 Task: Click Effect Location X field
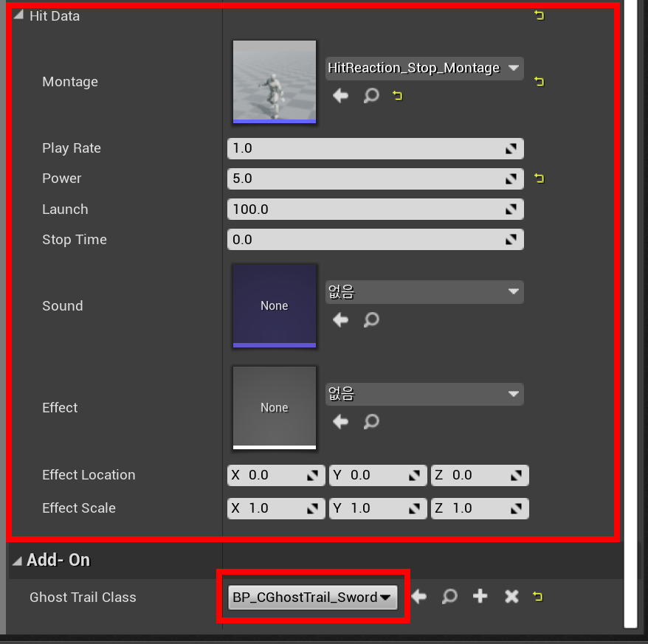(276, 476)
